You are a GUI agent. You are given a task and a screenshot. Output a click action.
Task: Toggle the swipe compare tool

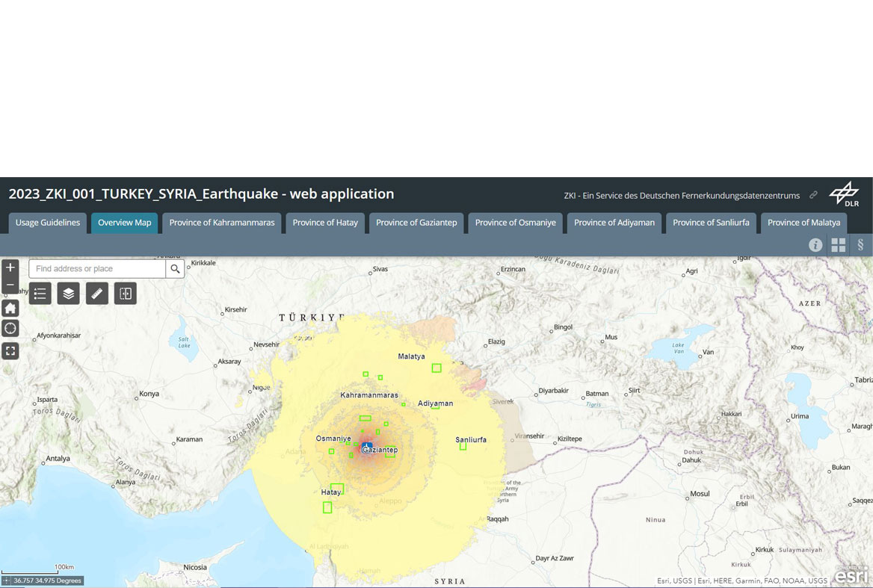coord(126,294)
